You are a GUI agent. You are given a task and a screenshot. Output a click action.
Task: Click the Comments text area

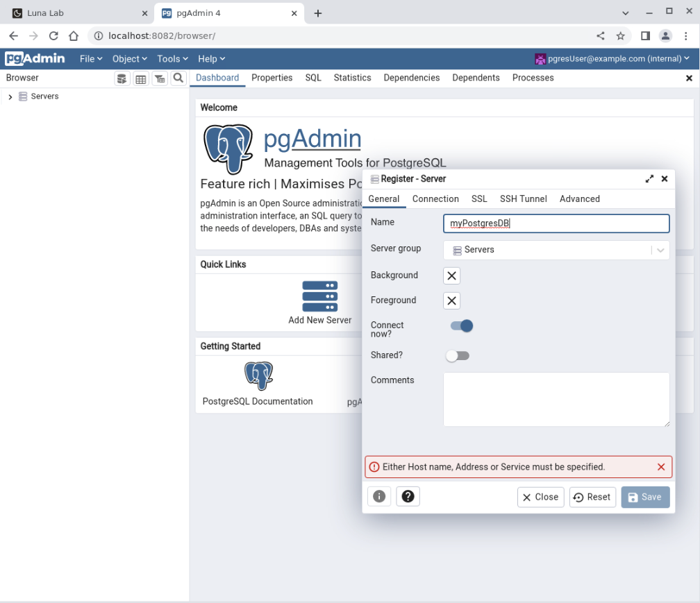pos(556,400)
